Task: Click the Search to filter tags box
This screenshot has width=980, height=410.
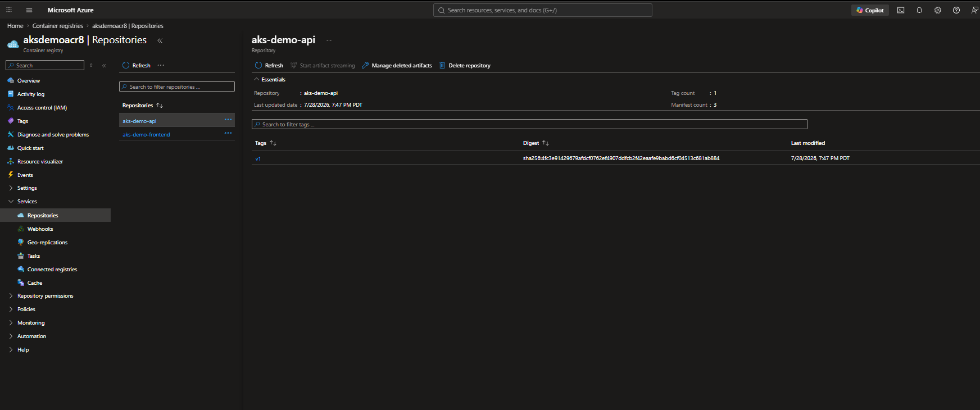Action: 529,124
